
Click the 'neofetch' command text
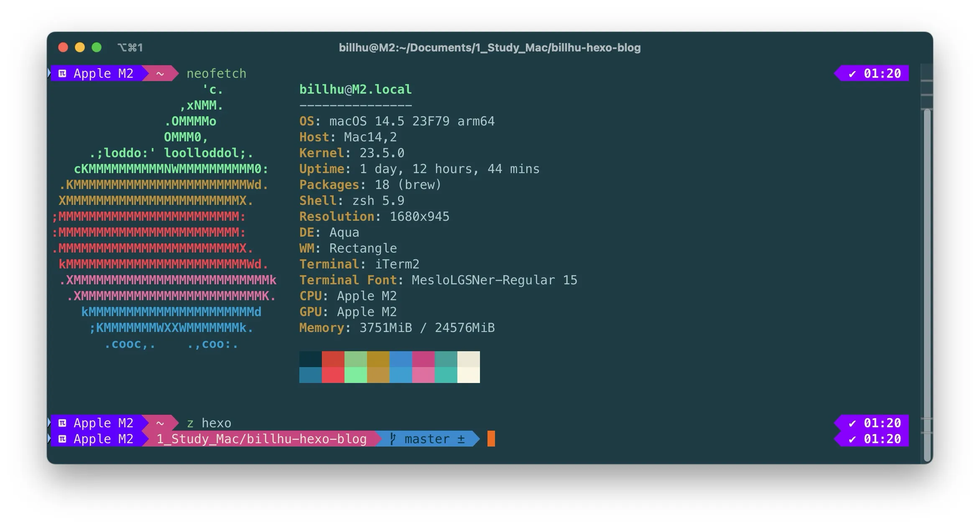[x=216, y=74]
